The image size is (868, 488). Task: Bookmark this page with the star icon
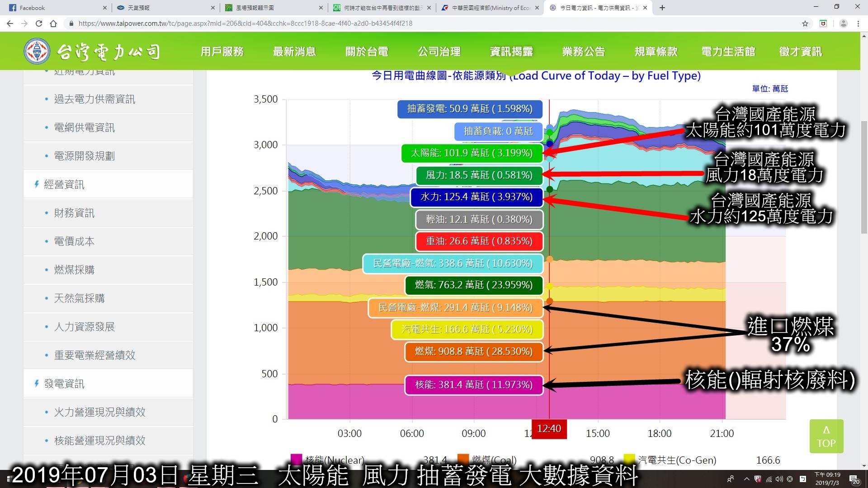click(x=805, y=23)
